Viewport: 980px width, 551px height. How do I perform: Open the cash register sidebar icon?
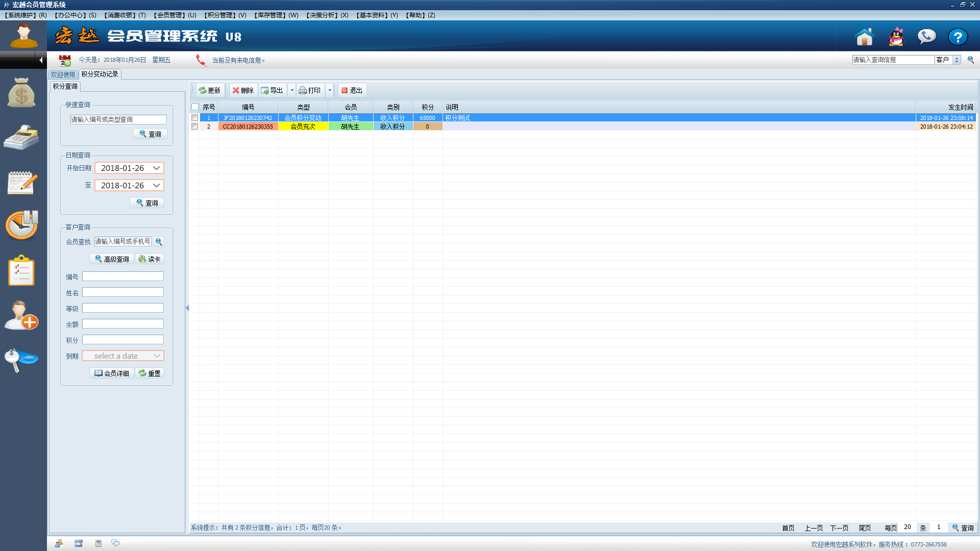coord(21,137)
